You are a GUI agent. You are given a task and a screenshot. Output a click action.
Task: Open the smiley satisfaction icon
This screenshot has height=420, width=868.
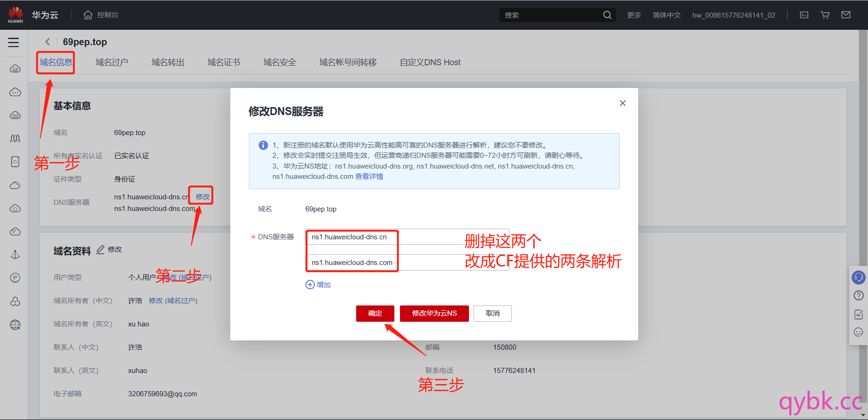point(858,332)
